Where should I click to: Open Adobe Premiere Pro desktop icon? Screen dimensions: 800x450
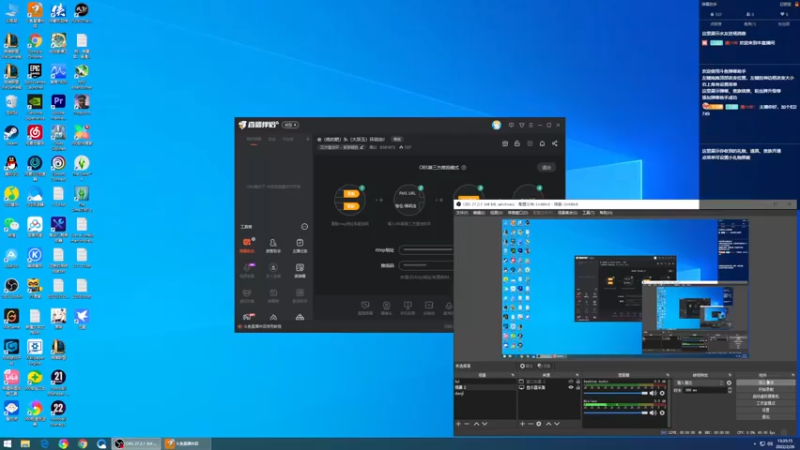click(58, 102)
